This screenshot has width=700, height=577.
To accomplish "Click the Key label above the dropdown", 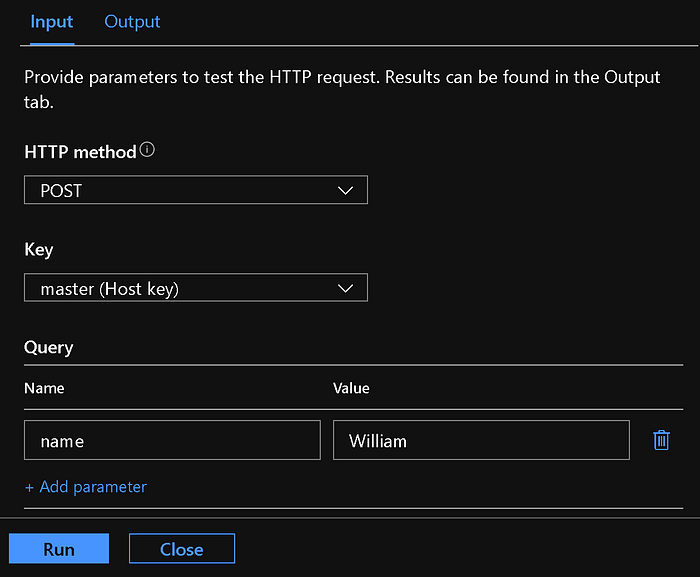I will (x=39, y=250).
